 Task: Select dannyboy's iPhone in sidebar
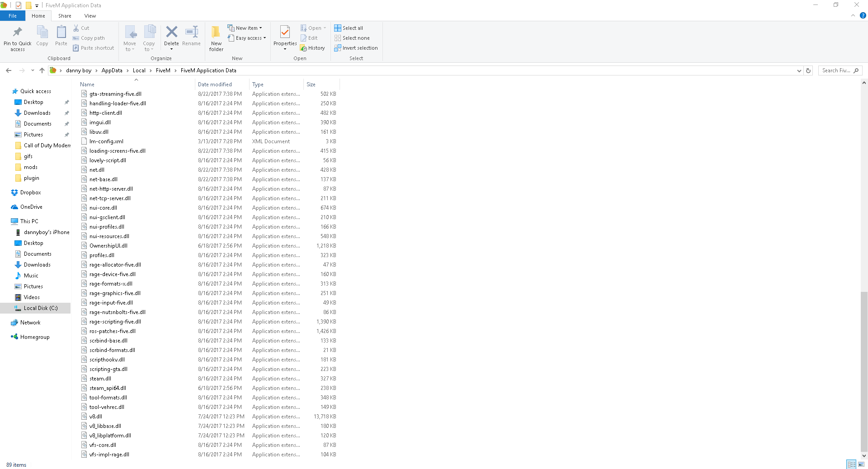[x=47, y=232]
